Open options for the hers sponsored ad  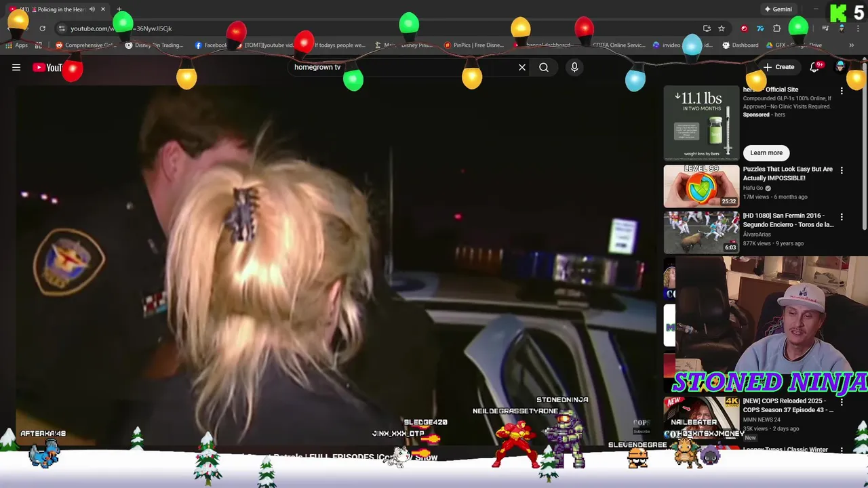click(x=842, y=91)
